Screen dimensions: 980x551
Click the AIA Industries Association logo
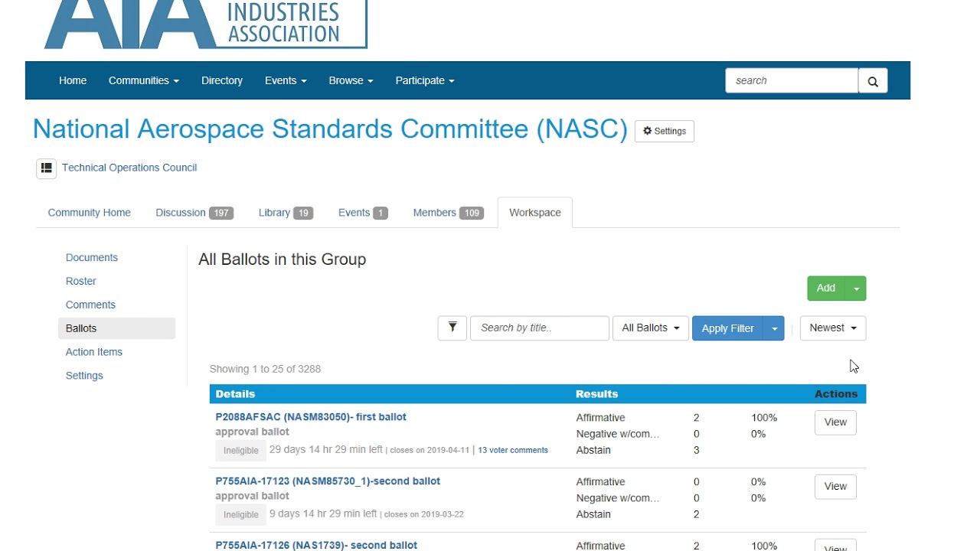click(205, 24)
